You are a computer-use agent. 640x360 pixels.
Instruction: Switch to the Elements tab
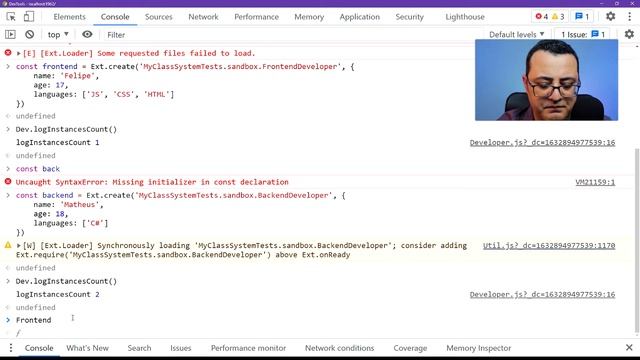click(x=69, y=17)
